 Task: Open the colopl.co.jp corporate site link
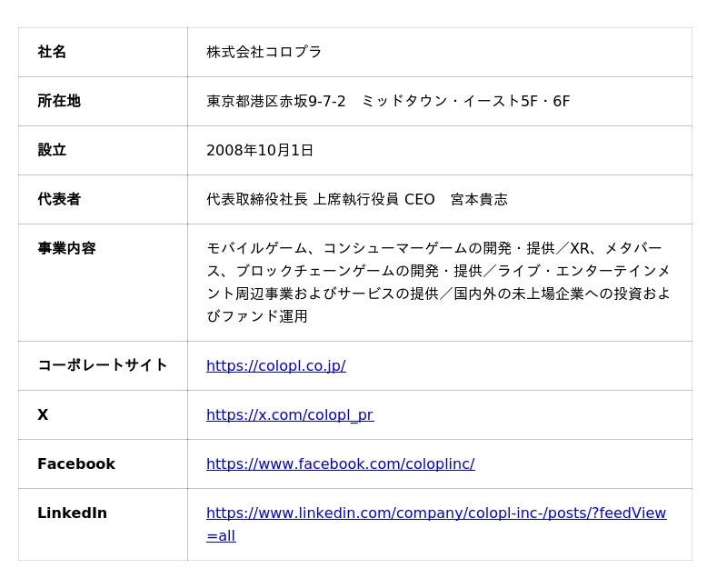click(275, 365)
